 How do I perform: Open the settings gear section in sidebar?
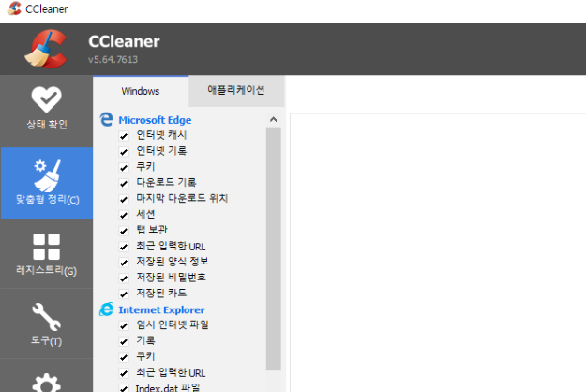coord(46,383)
